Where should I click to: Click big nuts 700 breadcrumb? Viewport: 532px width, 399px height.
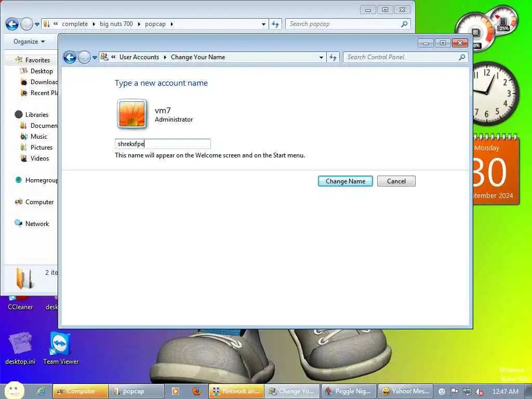click(116, 24)
